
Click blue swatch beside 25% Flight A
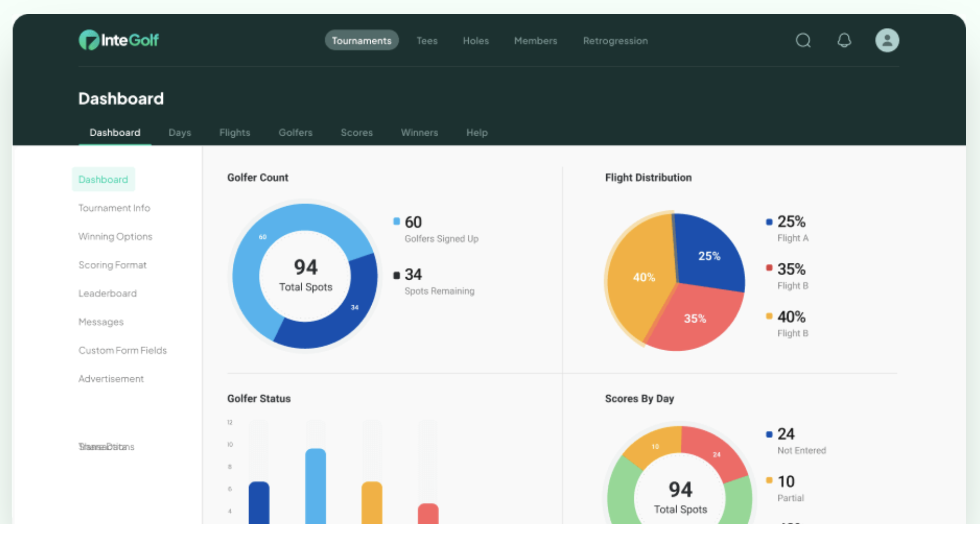click(769, 222)
